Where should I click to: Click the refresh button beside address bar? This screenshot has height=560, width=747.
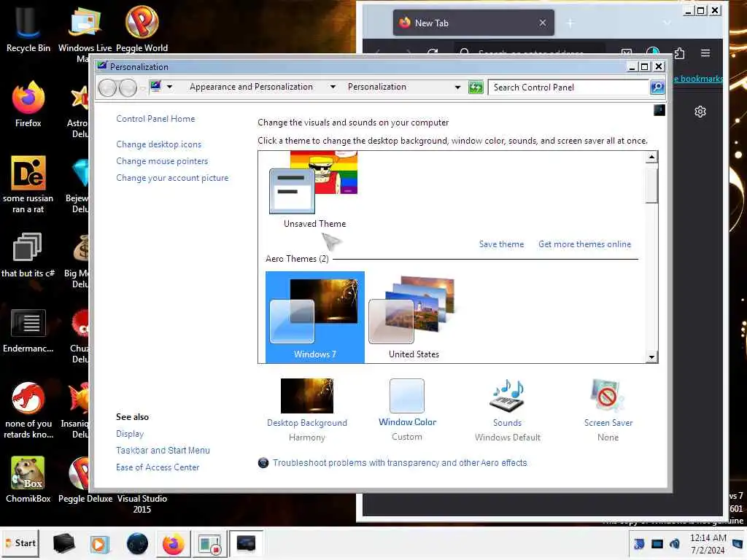click(476, 87)
